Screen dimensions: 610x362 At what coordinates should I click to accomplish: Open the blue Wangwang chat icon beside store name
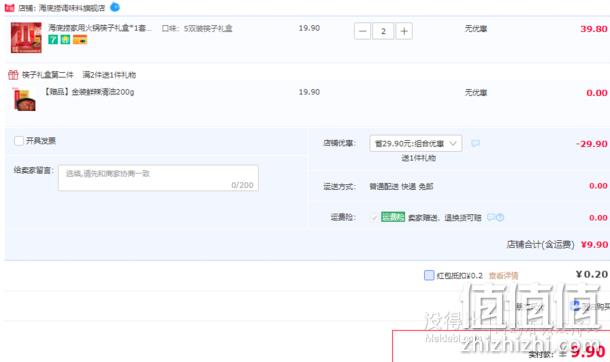[x=115, y=7]
